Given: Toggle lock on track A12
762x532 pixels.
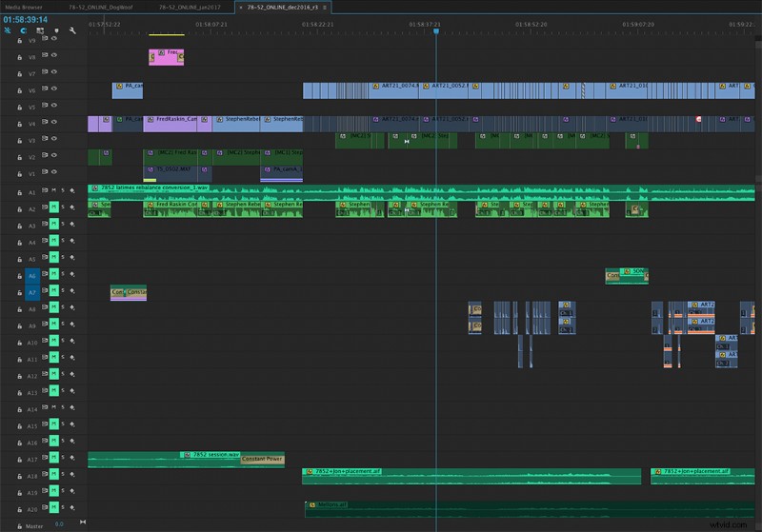Looking at the screenshot, I should (19, 376).
